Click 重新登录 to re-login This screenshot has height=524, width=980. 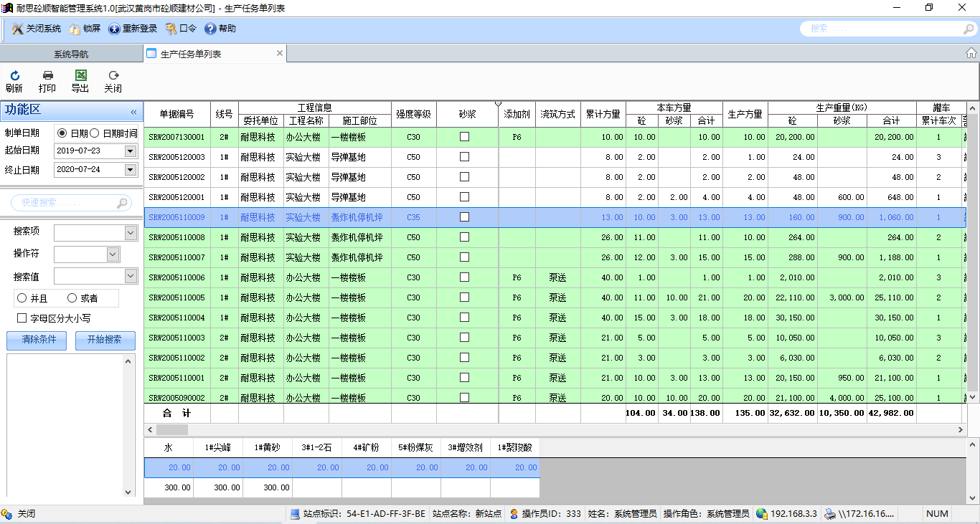133,29
